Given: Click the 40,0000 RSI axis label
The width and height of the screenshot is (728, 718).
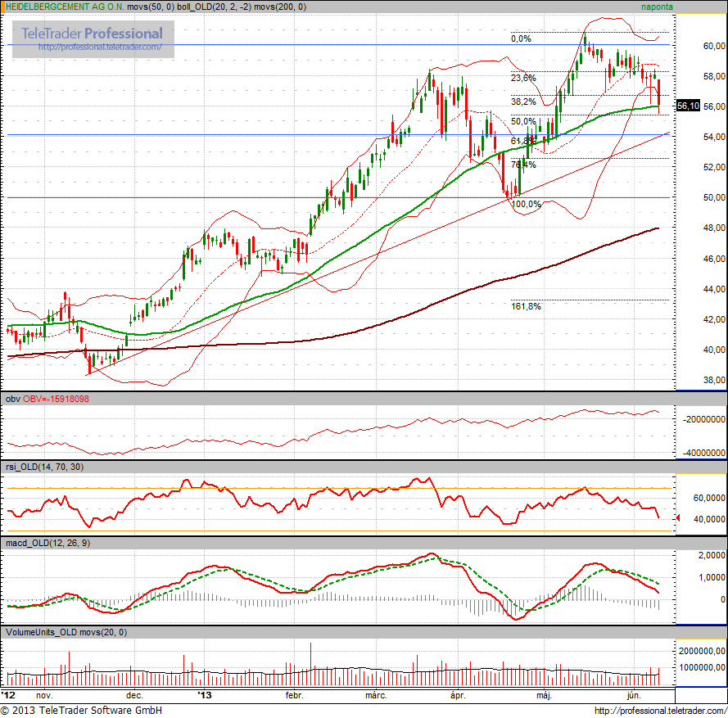Looking at the screenshot, I should pos(709,519).
